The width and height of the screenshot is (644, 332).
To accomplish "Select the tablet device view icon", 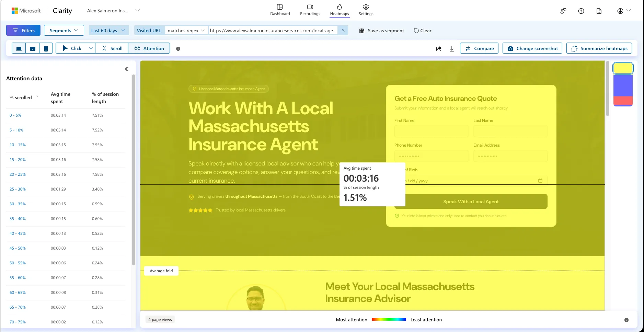I will [x=33, y=48].
